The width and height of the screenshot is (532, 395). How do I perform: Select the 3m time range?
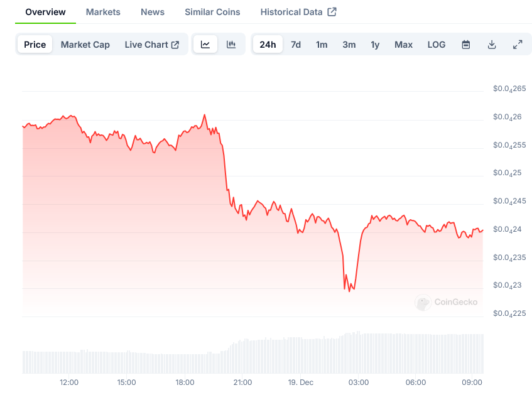(x=349, y=45)
